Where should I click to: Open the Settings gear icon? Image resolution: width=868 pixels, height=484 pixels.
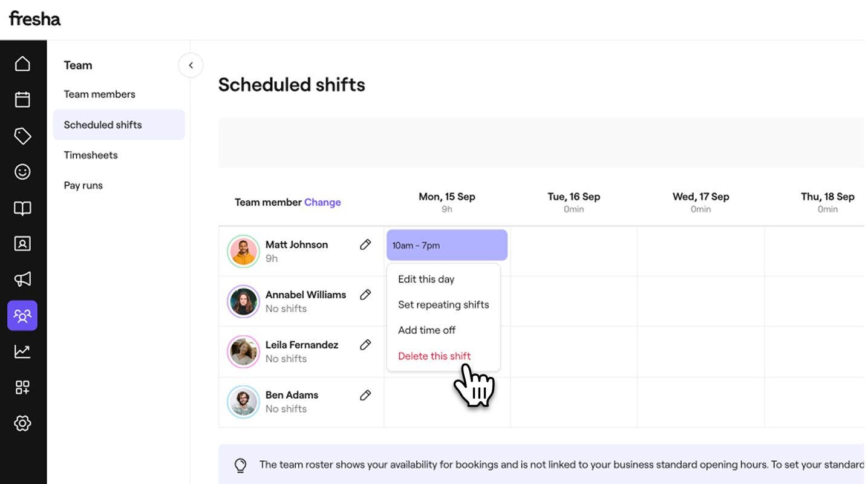22,423
